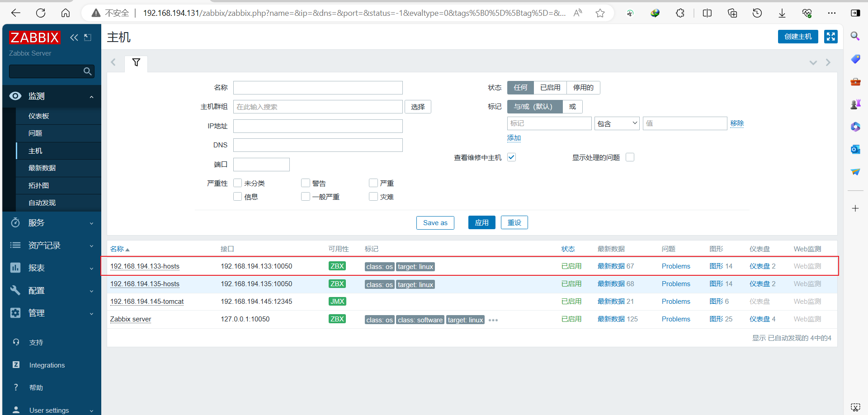Viewport: 868px width, 415px height.
Task: Expand the 资产记录 sidebar section
Action: [52, 245]
